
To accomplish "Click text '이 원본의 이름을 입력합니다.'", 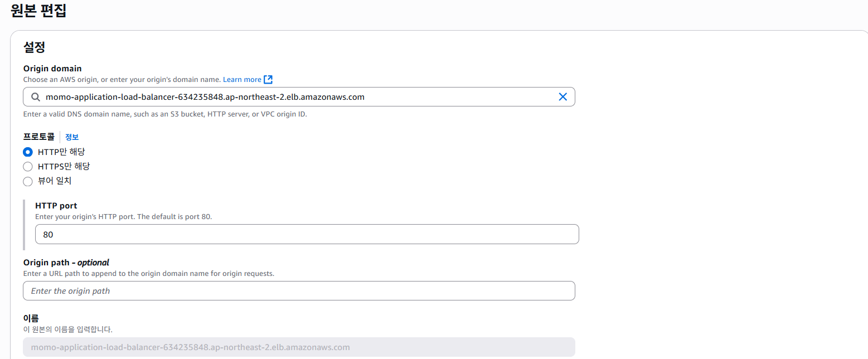I will (x=67, y=329).
